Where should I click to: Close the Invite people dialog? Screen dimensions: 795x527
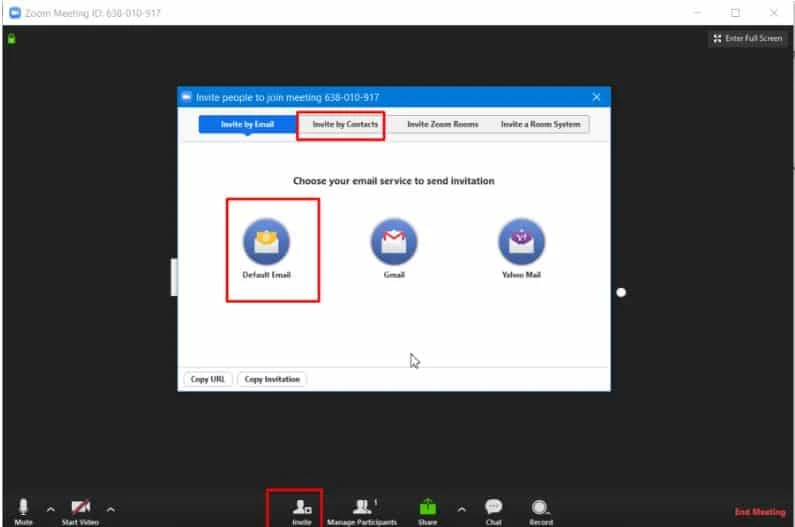(x=596, y=97)
